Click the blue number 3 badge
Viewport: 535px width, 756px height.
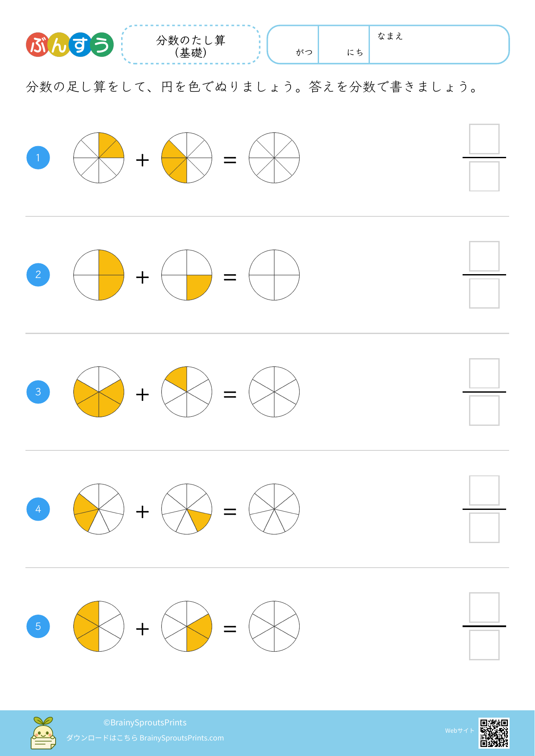(x=38, y=392)
